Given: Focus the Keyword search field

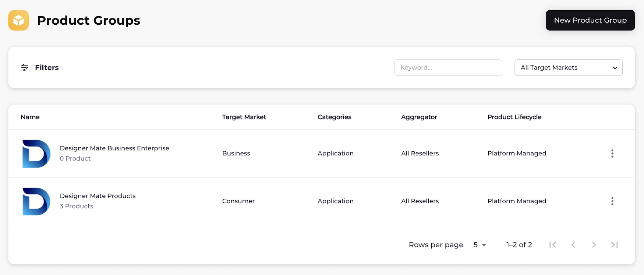Looking at the screenshot, I should [448, 68].
